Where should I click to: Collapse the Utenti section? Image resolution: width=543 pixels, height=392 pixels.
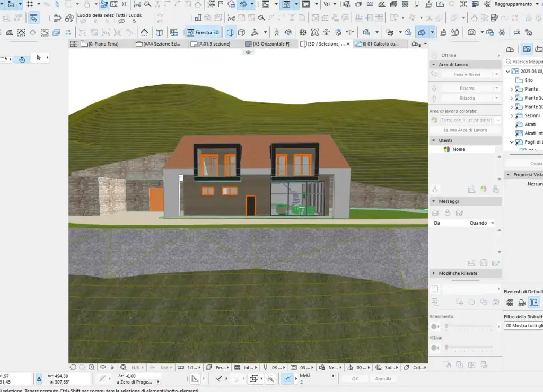click(433, 140)
